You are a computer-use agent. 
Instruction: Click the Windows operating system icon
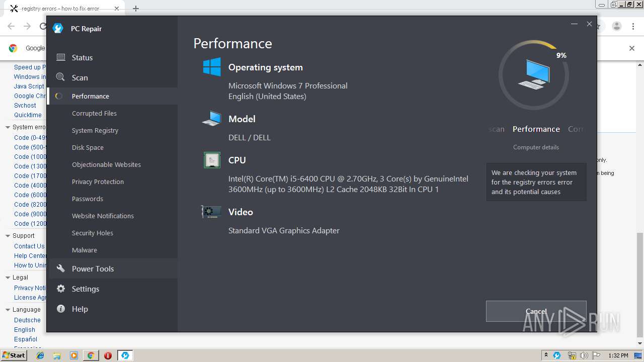pos(212,67)
